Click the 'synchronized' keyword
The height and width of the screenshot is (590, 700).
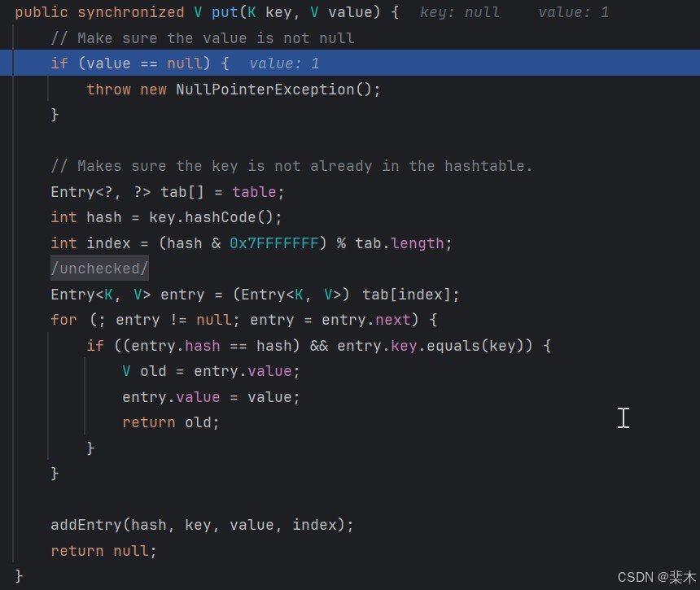pos(131,12)
